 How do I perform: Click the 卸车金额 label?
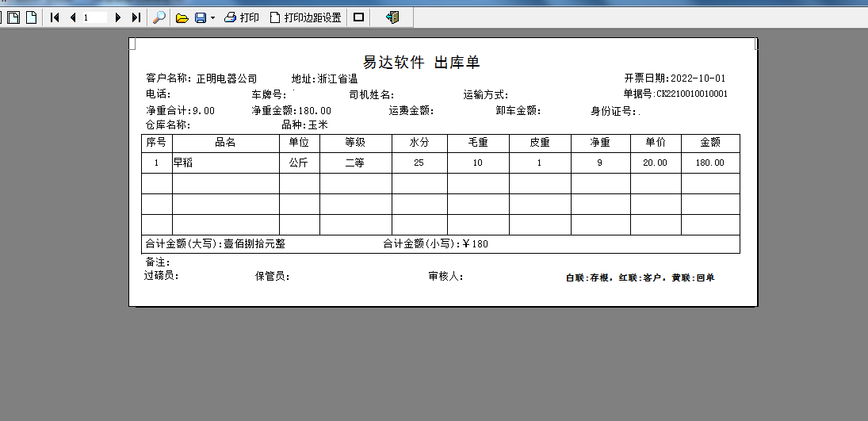pyautogui.click(x=518, y=111)
